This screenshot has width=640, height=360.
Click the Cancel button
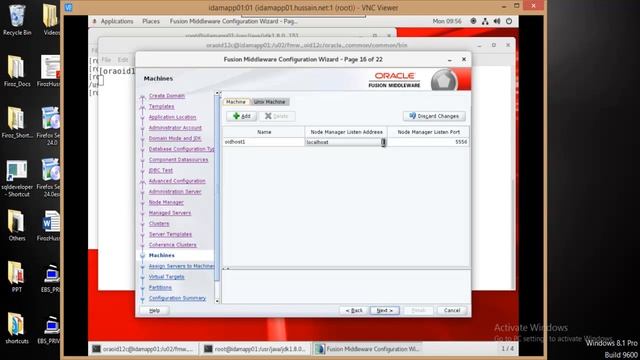pos(452,311)
